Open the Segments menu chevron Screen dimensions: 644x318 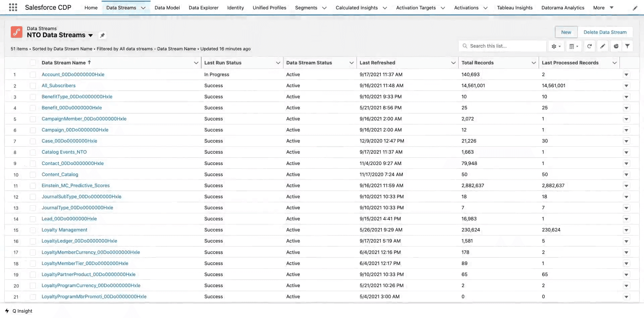[324, 8]
